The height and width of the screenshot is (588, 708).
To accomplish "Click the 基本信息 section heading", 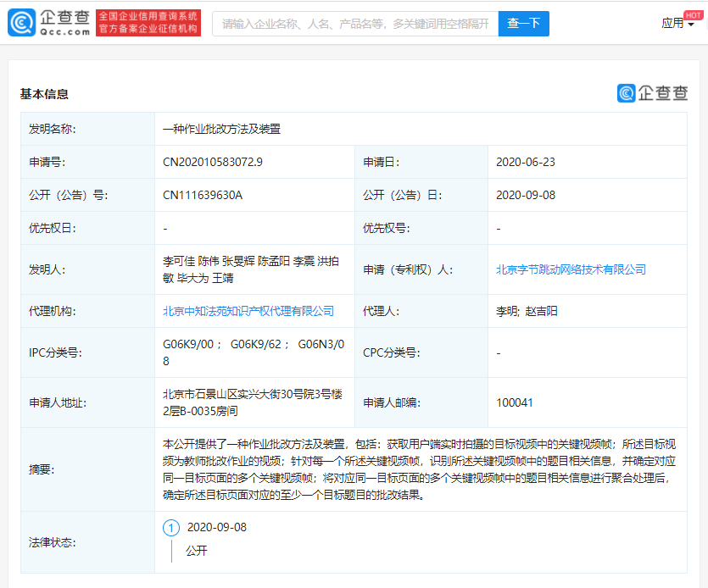I will coord(44,94).
